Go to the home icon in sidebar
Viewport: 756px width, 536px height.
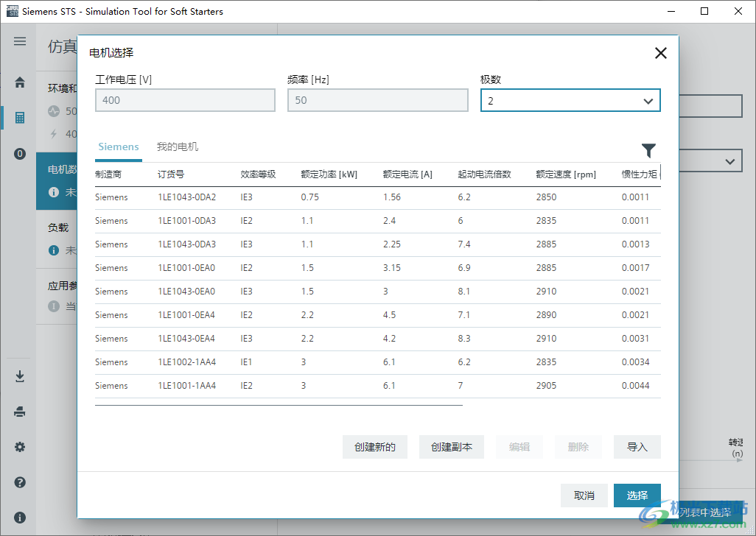coord(20,82)
